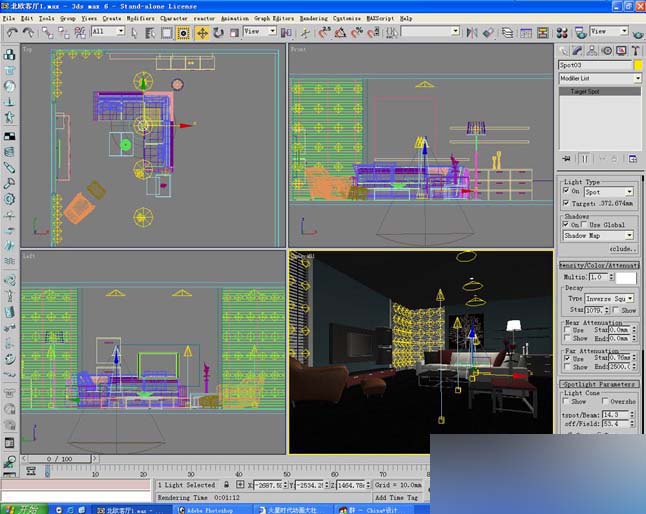Click the Pin Stack icon
Image resolution: width=646 pixels, height=514 pixels.
click(567, 158)
